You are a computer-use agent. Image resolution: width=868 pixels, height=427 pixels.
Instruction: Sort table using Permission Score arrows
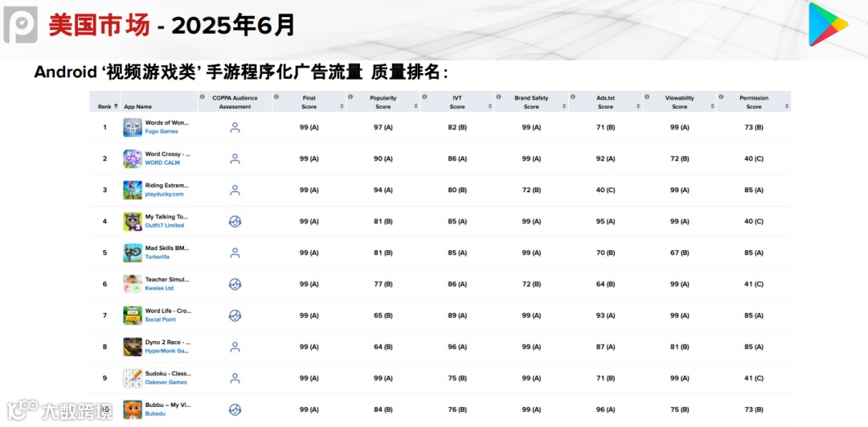coord(787,106)
